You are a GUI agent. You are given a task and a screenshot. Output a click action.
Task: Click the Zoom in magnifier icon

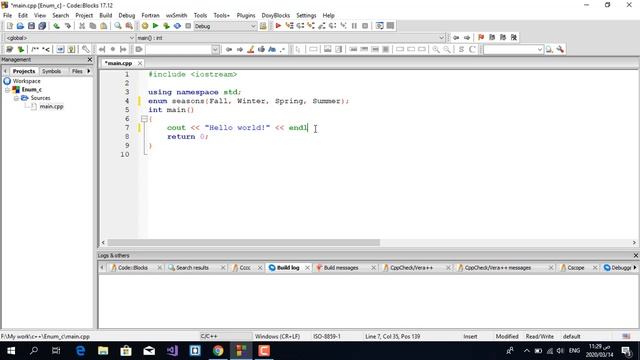[x=436, y=49]
